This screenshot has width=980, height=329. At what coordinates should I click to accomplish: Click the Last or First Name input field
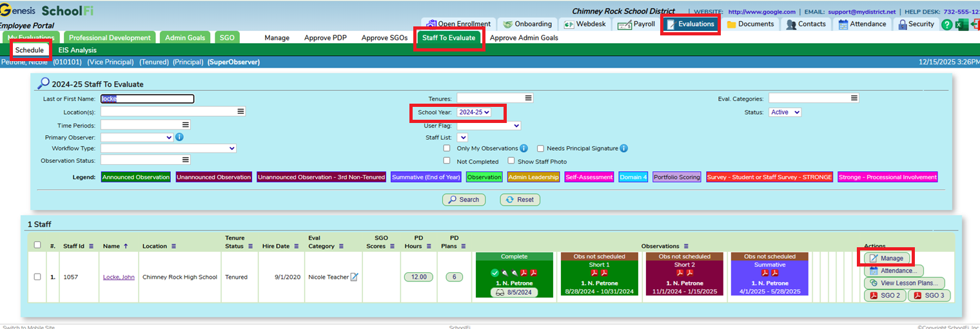click(x=147, y=99)
